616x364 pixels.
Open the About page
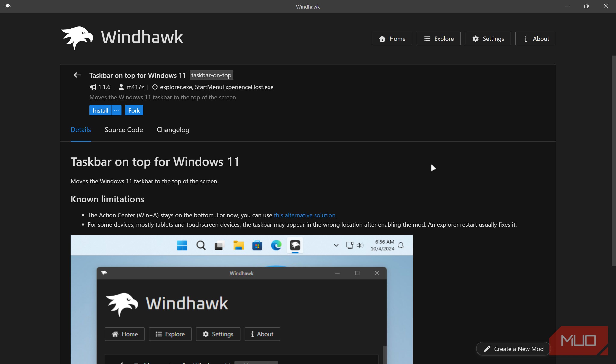point(535,38)
